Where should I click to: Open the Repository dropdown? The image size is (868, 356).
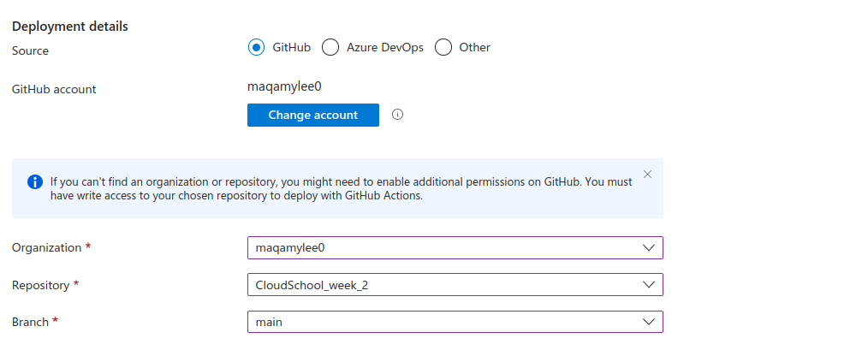455,285
